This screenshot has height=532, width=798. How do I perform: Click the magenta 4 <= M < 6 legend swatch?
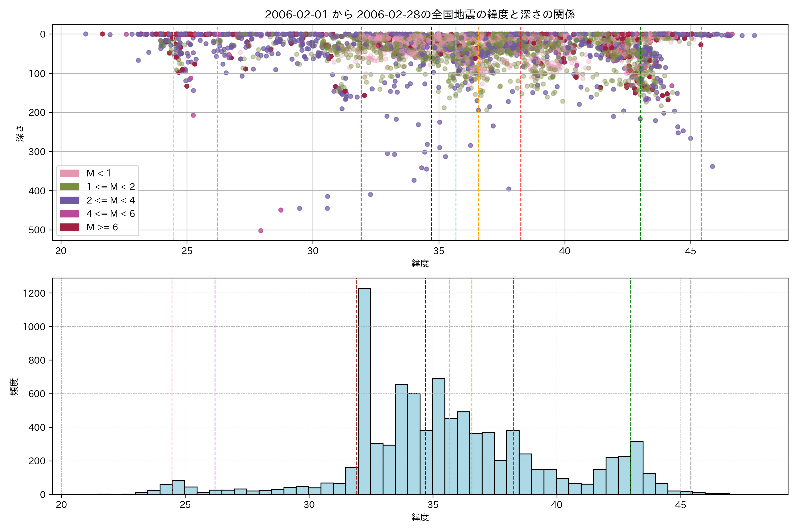[x=70, y=213]
